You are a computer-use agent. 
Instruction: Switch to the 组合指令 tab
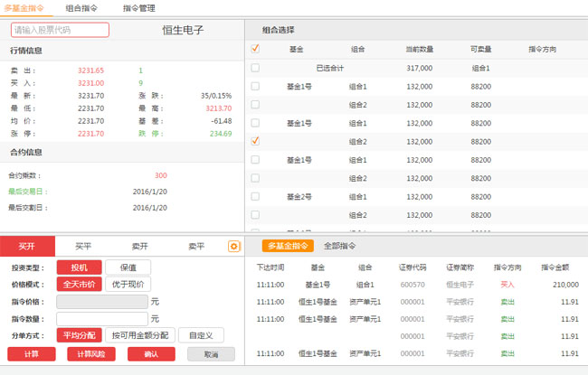[82, 8]
